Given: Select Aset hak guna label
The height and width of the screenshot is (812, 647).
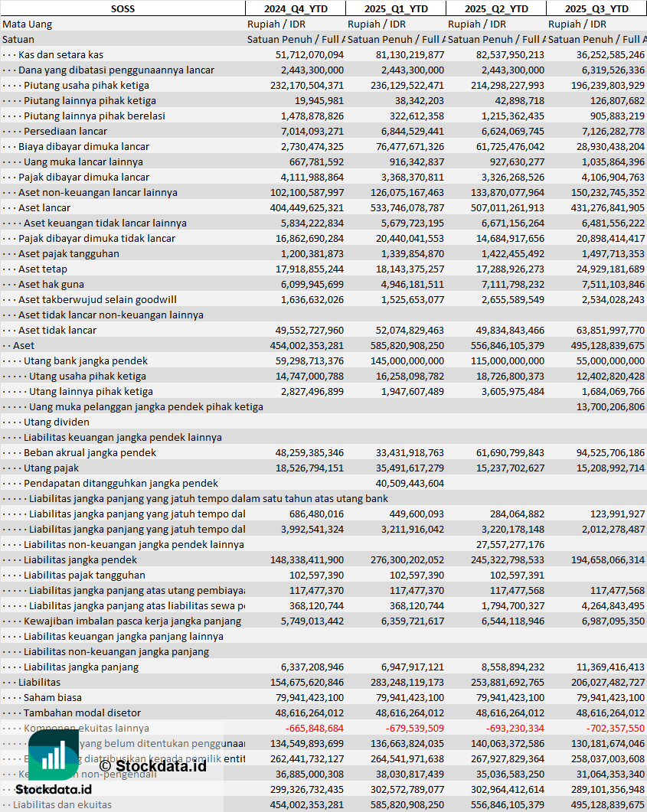Looking at the screenshot, I should click(51, 284).
